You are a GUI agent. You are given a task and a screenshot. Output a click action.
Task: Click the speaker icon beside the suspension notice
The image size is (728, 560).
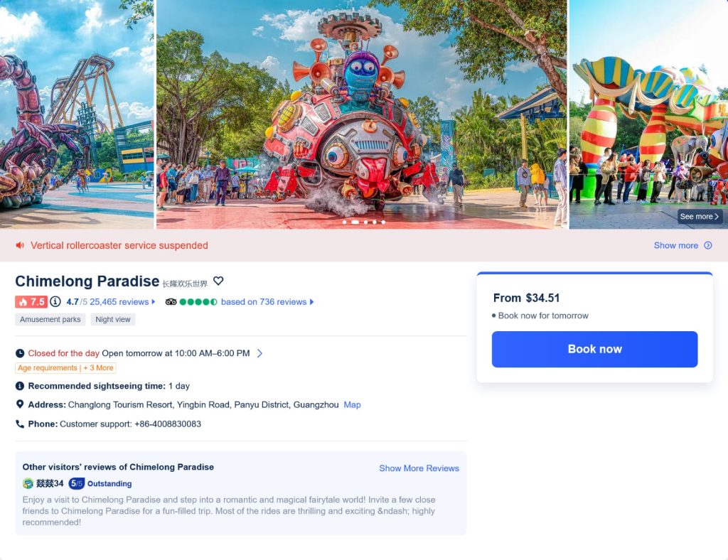(x=20, y=245)
